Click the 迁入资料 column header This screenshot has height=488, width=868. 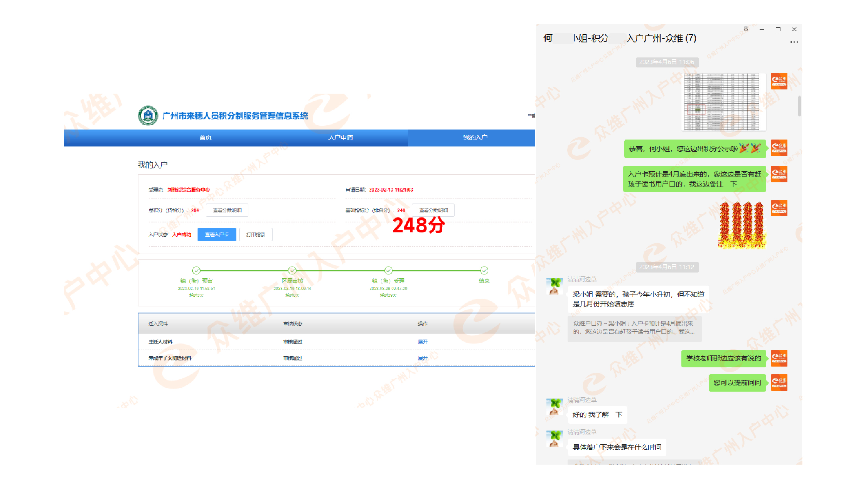click(158, 324)
